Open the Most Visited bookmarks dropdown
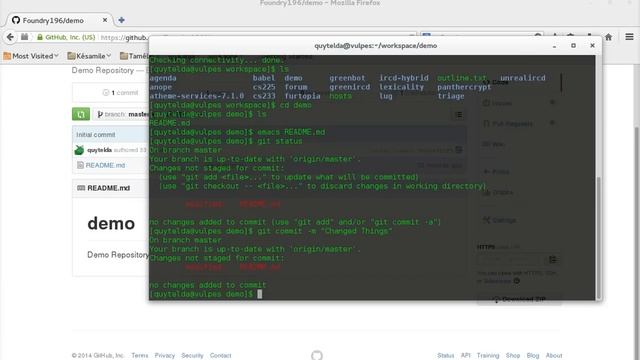This screenshot has width=640, height=360. point(31,56)
